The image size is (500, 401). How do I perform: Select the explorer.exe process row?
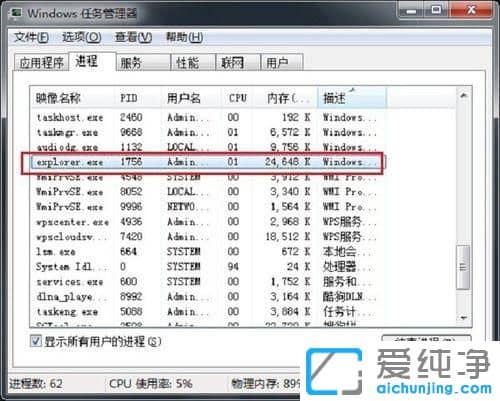tap(207, 162)
